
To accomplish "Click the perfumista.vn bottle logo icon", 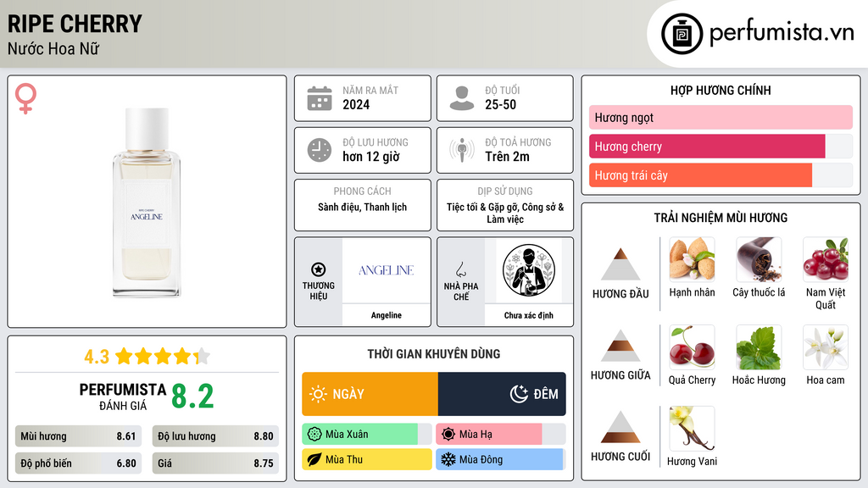I will (682, 34).
